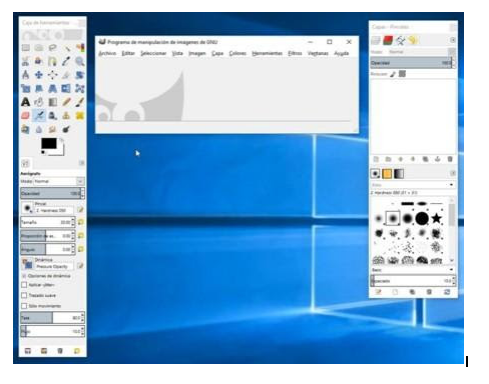Select the Eraser tool

(x=26, y=116)
